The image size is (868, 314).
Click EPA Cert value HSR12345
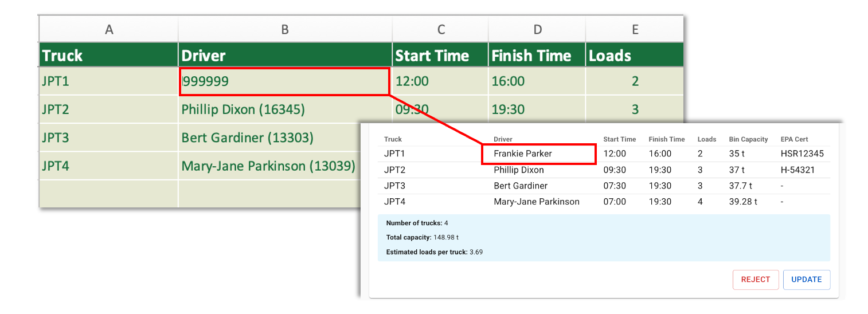pyautogui.click(x=801, y=154)
